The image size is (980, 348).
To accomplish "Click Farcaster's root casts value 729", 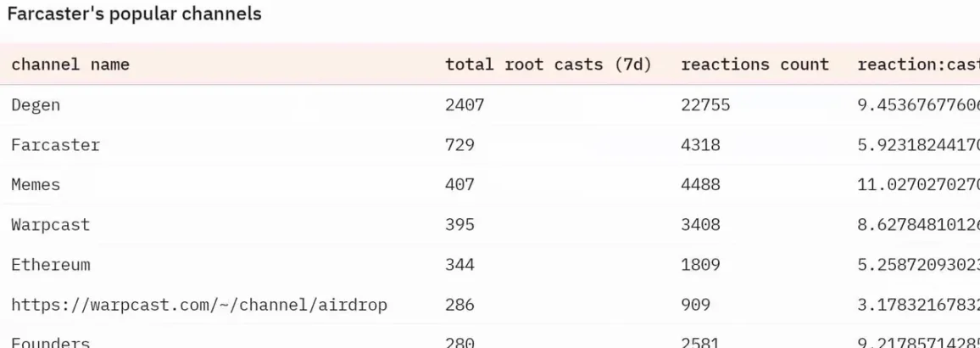I will tap(459, 145).
